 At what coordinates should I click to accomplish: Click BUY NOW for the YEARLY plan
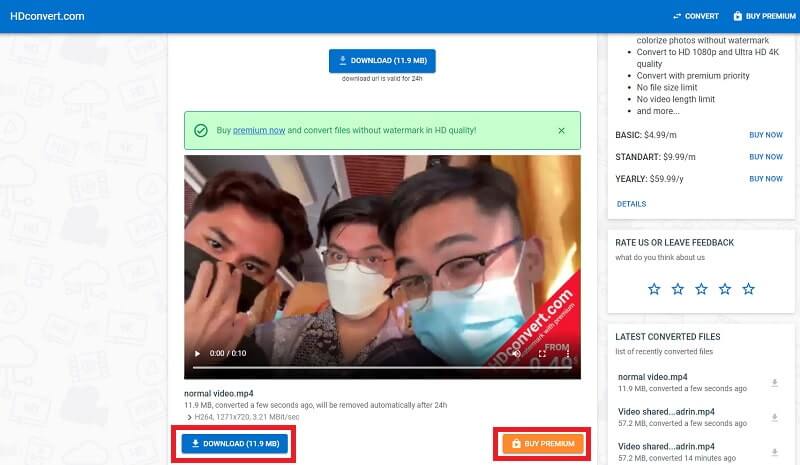pos(765,179)
